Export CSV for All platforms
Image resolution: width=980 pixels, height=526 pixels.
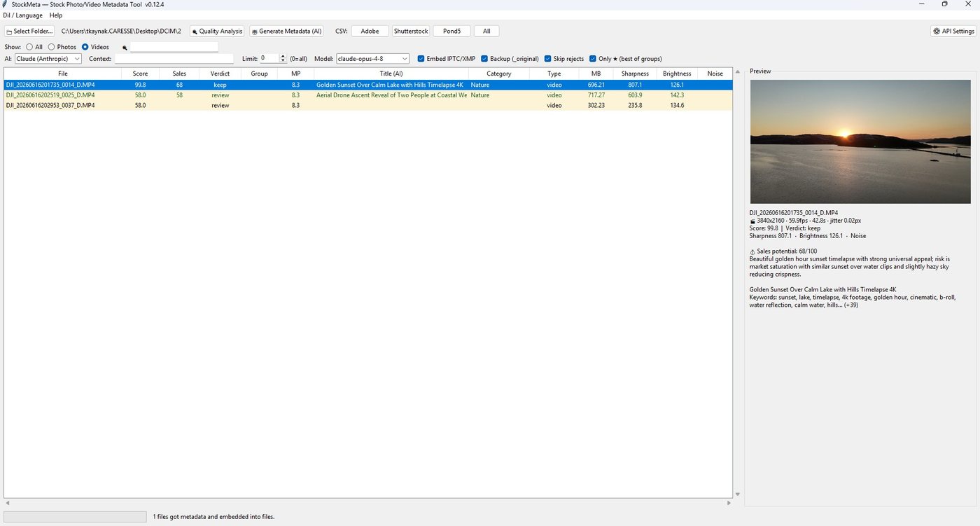(x=486, y=31)
